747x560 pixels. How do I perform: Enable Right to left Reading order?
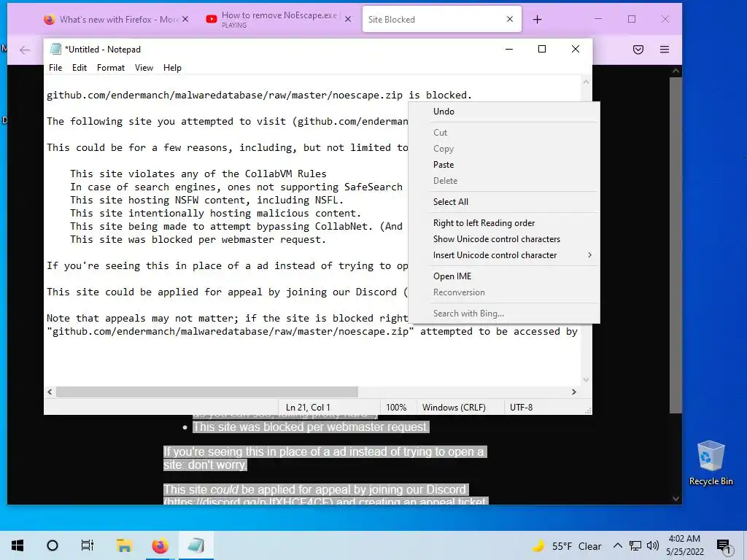tap(504, 223)
